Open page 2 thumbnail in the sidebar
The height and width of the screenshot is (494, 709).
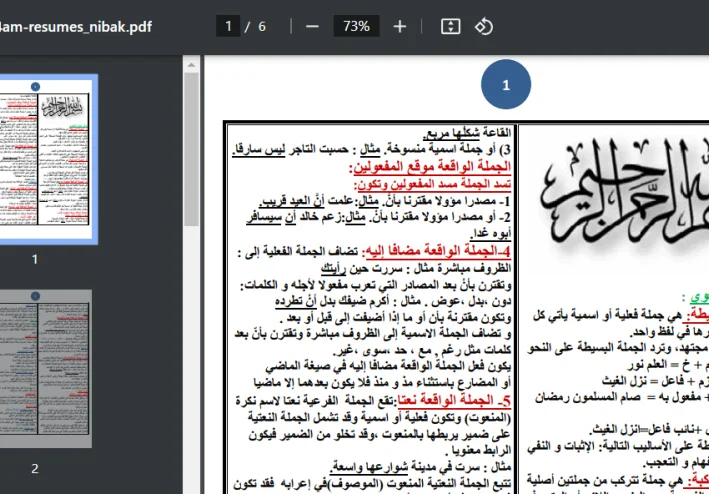coord(45,369)
